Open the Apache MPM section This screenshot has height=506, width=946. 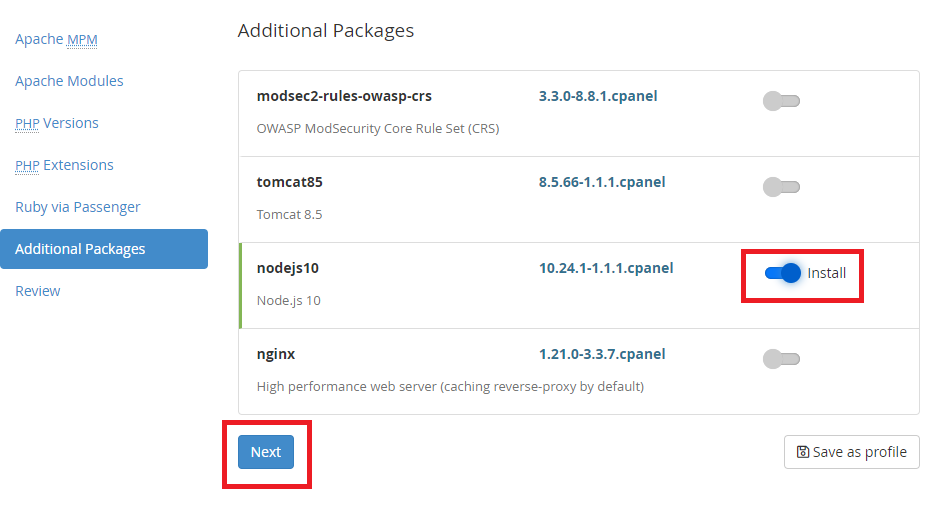tap(56, 39)
